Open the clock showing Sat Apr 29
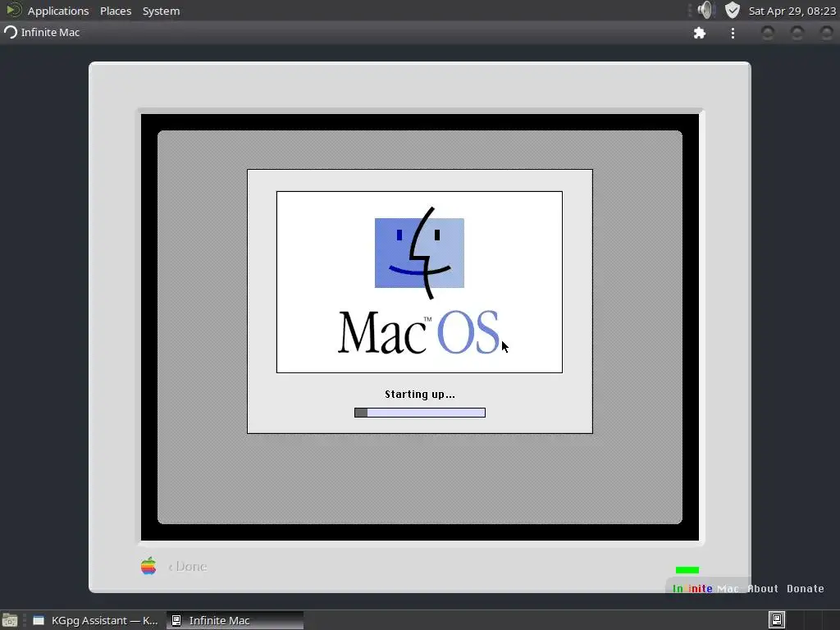This screenshot has height=630, width=840. click(792, 11)
